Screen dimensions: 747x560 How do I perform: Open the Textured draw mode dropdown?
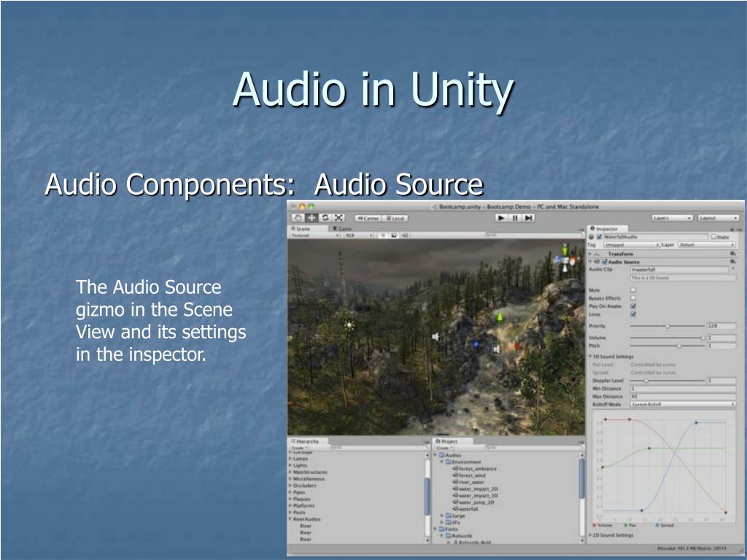(x=314, y=236)
